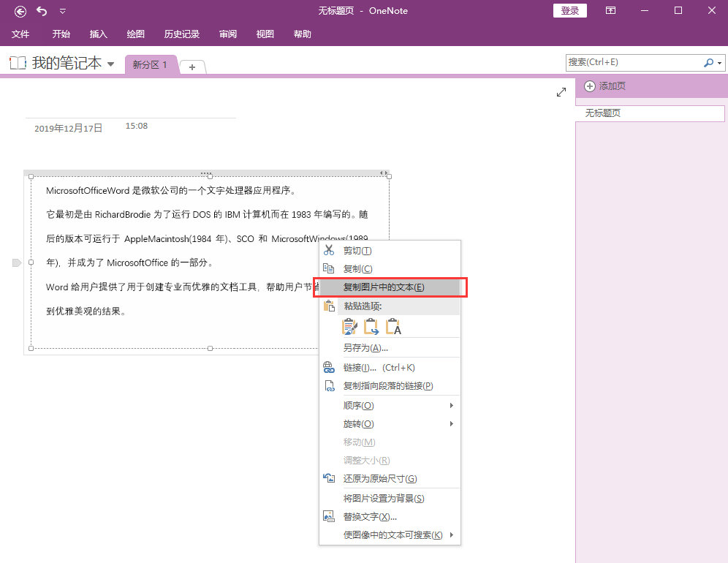Choose 剪切(T) from context menu

(390, 251)
